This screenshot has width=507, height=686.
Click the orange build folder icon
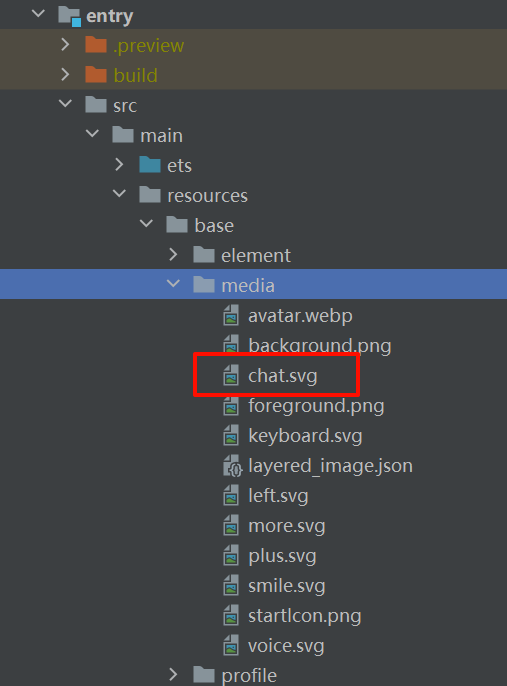click(96, 75)
